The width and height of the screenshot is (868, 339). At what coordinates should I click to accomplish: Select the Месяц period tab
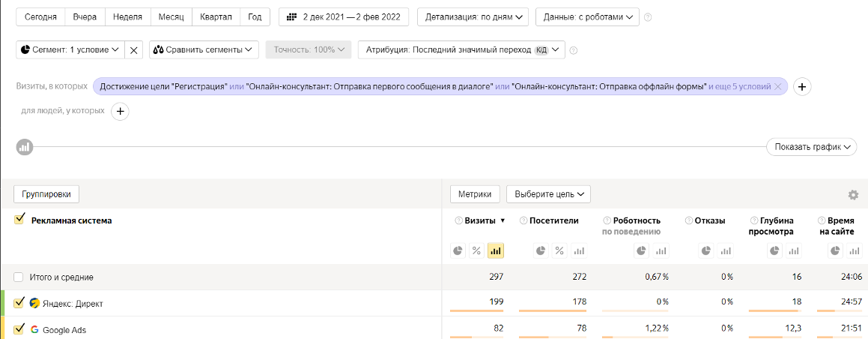click(171, 17)
